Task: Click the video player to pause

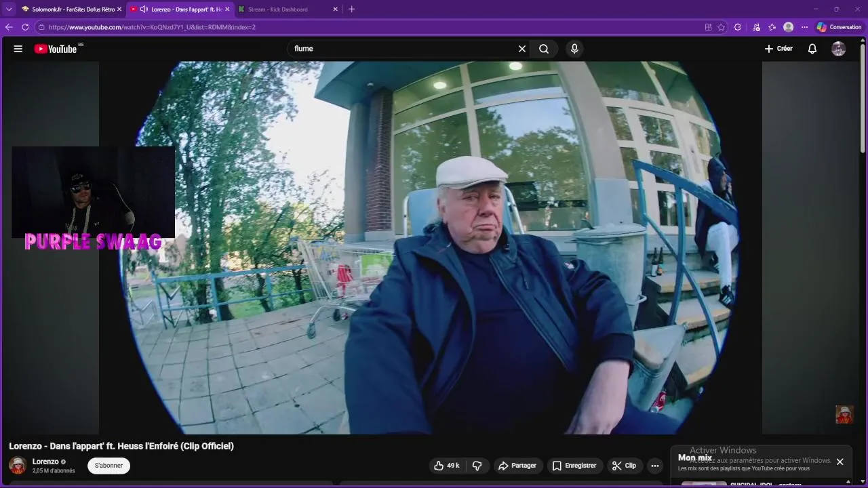Action: (431, 247)
